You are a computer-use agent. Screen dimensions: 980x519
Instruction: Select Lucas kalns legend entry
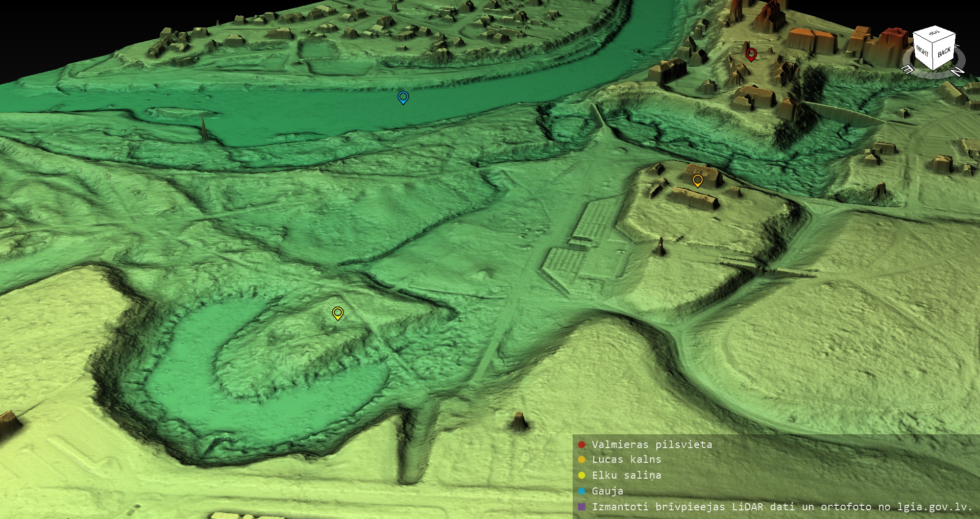tap(626, 459)
